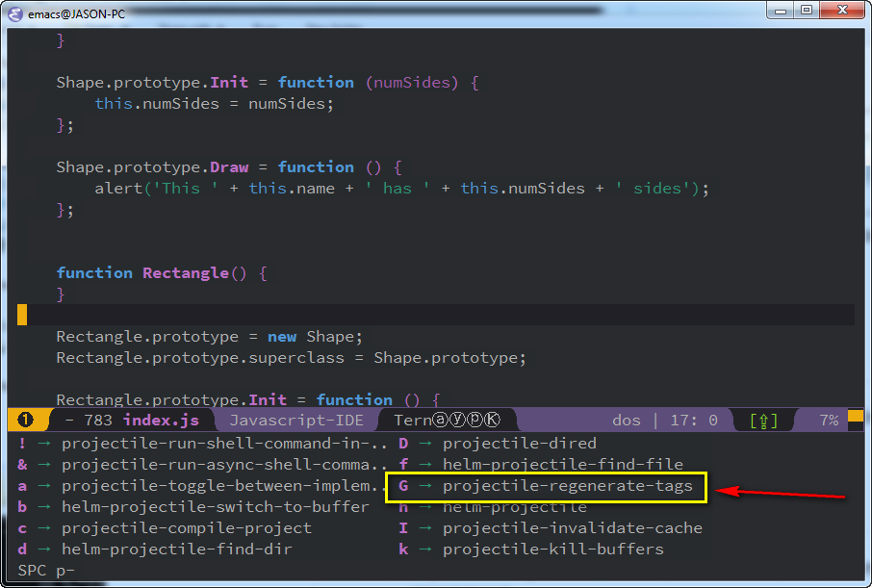Screen dimensions: 872x588
Task: Select helm-projectile-switch-to-buffer entry
Action: (216, 507)
